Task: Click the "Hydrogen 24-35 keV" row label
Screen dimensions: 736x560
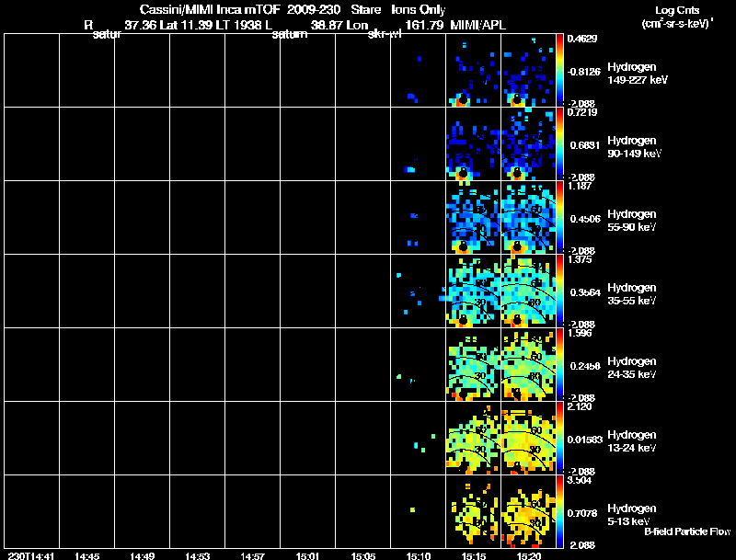Action: 632,368
